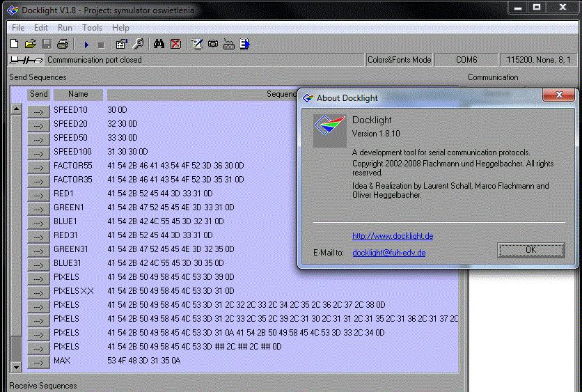Image resolution: width=582 pixels, height=392 pixels.
Task: Click the Send column header
Action: point(38,94)
